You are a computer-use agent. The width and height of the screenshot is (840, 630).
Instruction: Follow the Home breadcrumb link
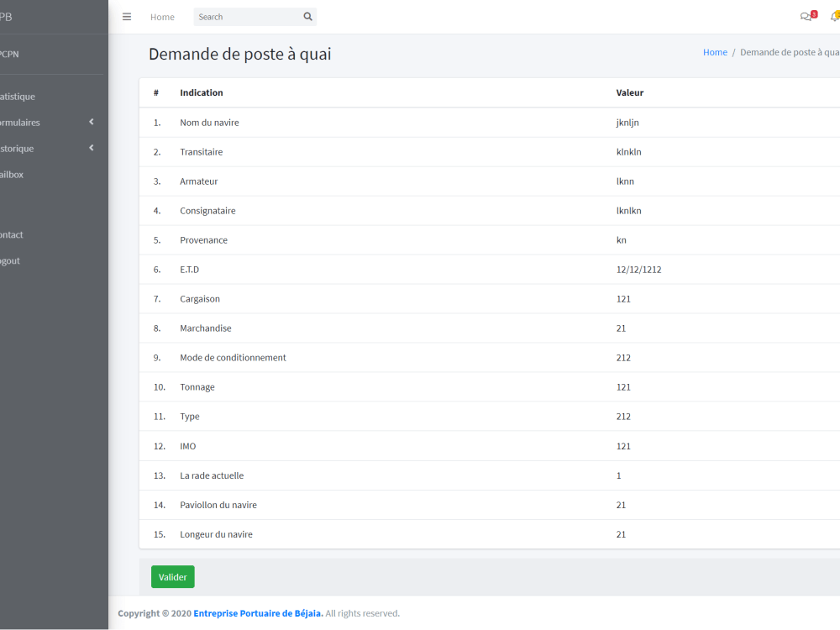[715, 52]
